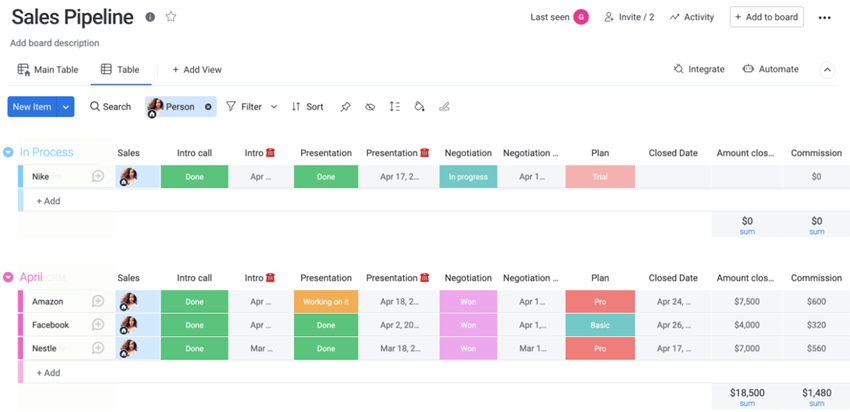Viewport: 850px width, 412px height.
Task: Click the Automate robot icon
Action: [x=748, y=69]
